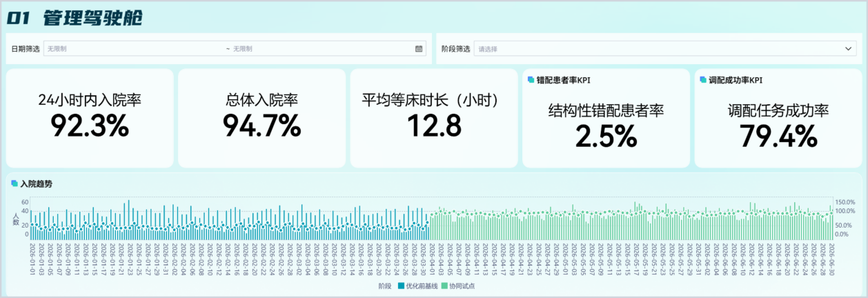
Task: Toggle the 优化前基线 legend swatch
Action: [x=401, y=286]
